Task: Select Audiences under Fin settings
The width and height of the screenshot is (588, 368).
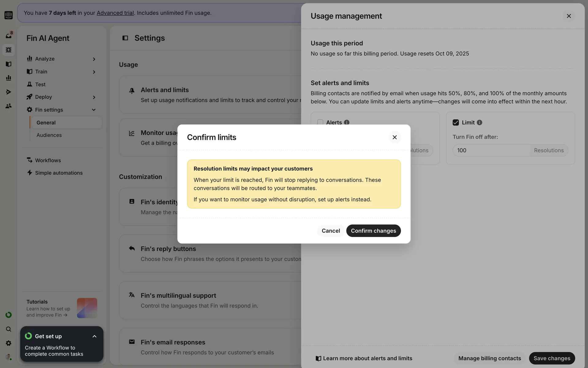Action: coord(49,135)
